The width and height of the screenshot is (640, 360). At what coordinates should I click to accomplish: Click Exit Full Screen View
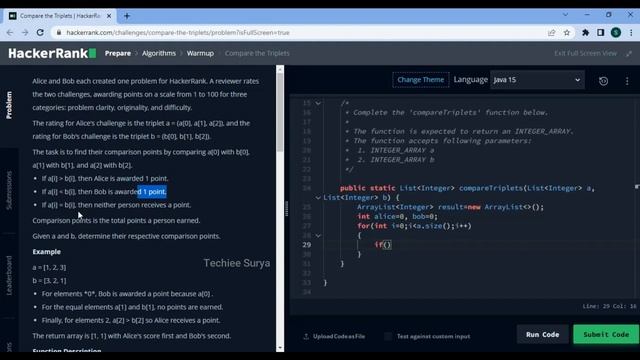[x=585, y=53]
